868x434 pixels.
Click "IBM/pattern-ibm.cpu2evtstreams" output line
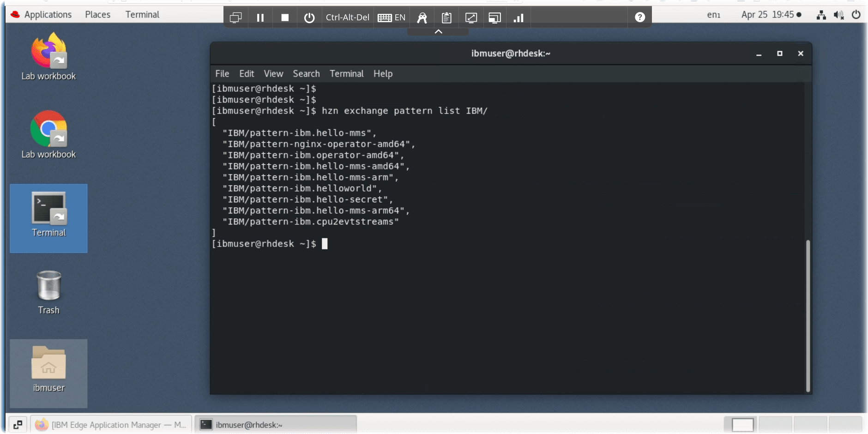pos(310,222)
